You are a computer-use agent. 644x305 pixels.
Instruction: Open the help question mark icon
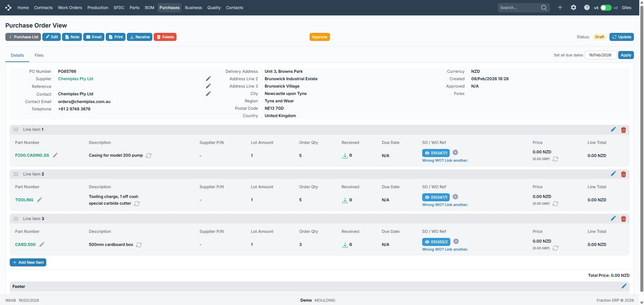[x=587, y=7]
